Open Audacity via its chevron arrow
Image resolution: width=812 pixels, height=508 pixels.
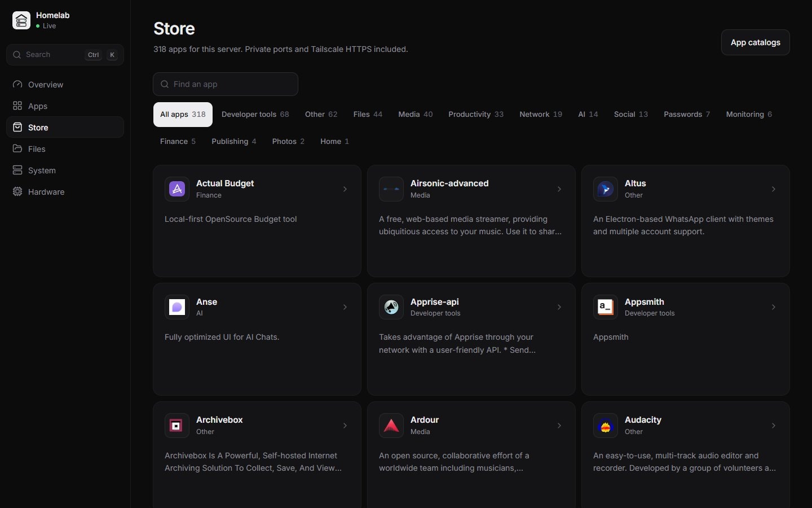(774, 426)
